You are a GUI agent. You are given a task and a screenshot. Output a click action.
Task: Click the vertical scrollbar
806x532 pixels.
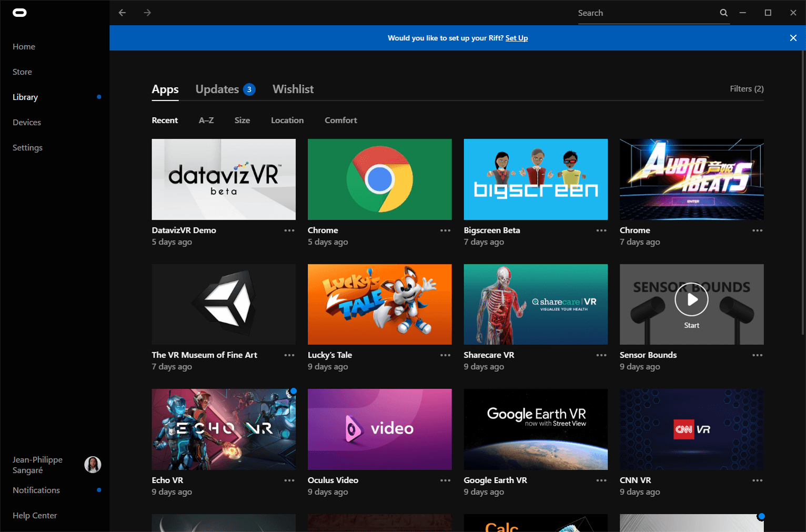tap(803, 192)
